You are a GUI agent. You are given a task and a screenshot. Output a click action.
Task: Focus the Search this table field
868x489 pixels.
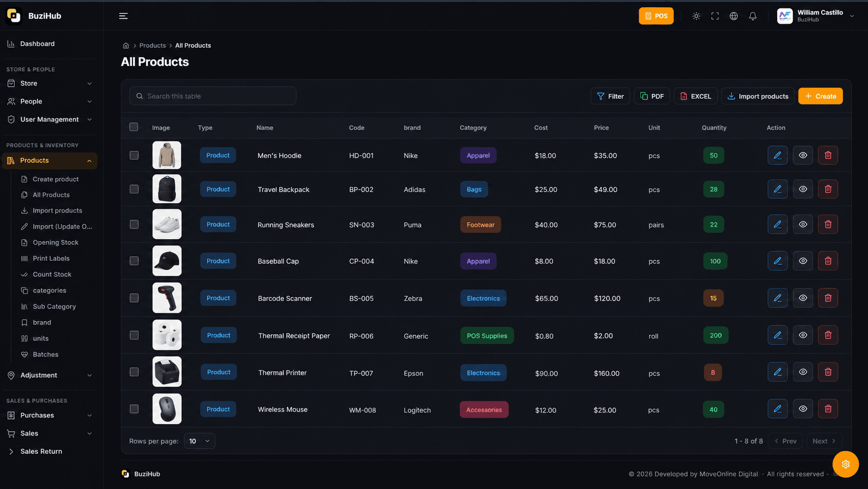pos(213,96)
